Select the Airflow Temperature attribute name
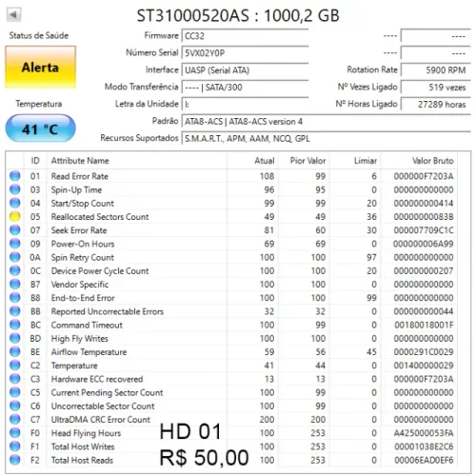Image resolution: width=475 pixels, height=476 pixels. [x=89, y=352]
